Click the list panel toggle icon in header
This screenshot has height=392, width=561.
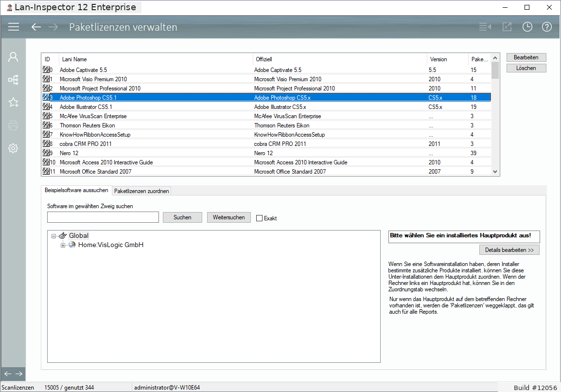tap(485, 27)
